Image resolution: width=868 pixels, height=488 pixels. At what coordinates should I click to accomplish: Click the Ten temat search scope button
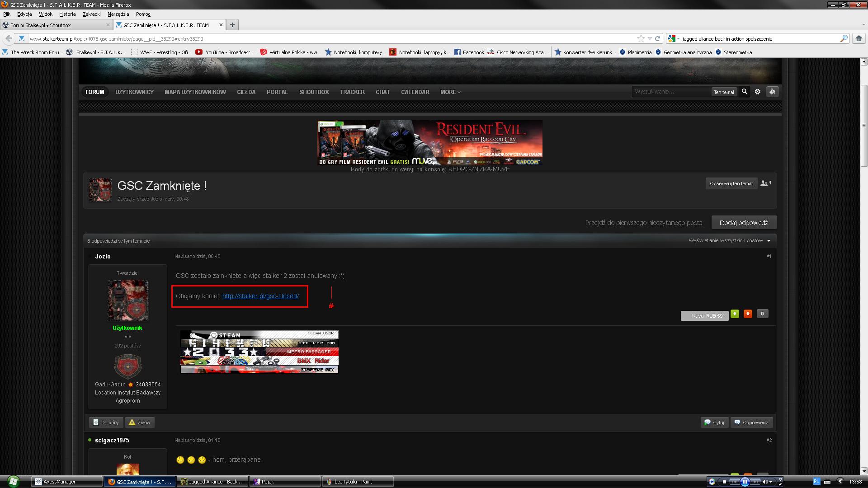724,92
